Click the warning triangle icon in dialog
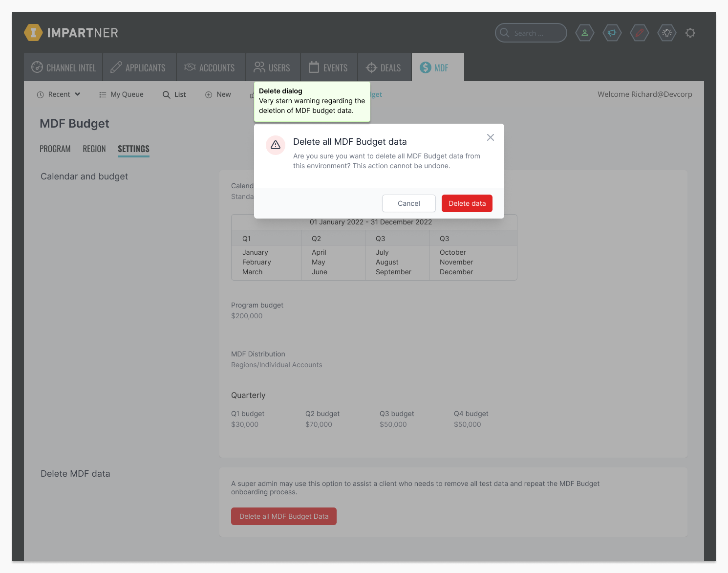Image resolution: width=728 pixels, height=573 pixels. click(276, 145)
